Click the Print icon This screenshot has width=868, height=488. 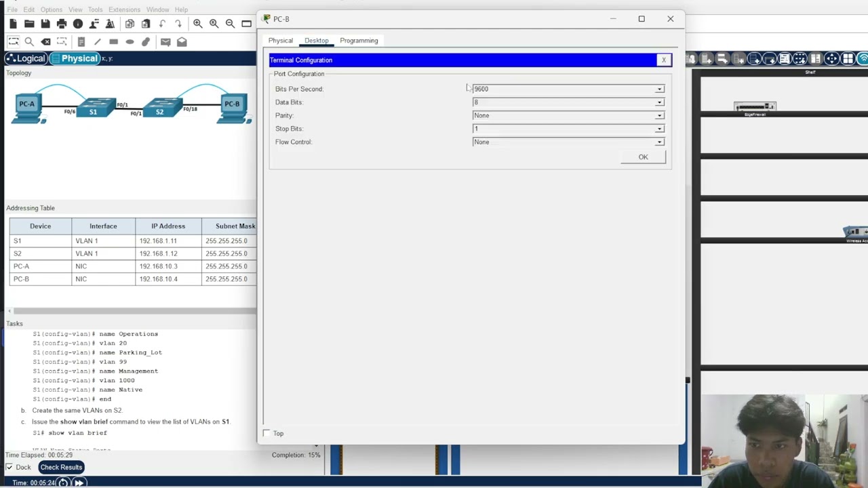point(62,24)
